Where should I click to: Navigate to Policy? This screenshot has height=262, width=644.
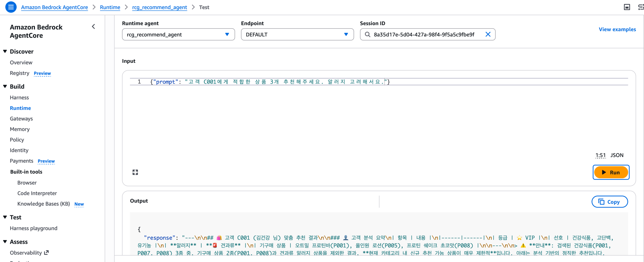[x=17, y=140]
